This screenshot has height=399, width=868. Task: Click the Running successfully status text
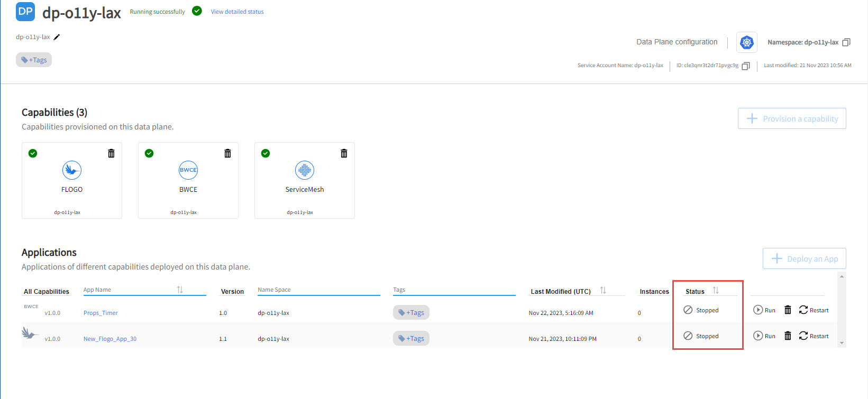click(158, 12)
